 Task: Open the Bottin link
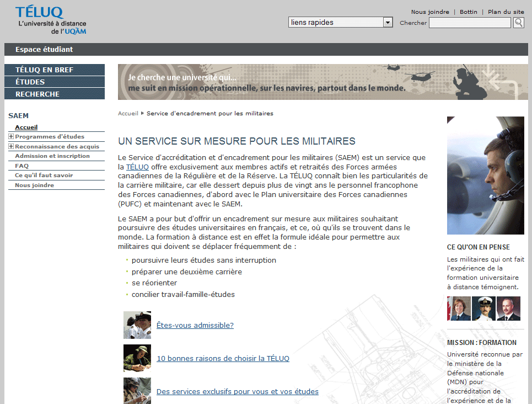468,12
